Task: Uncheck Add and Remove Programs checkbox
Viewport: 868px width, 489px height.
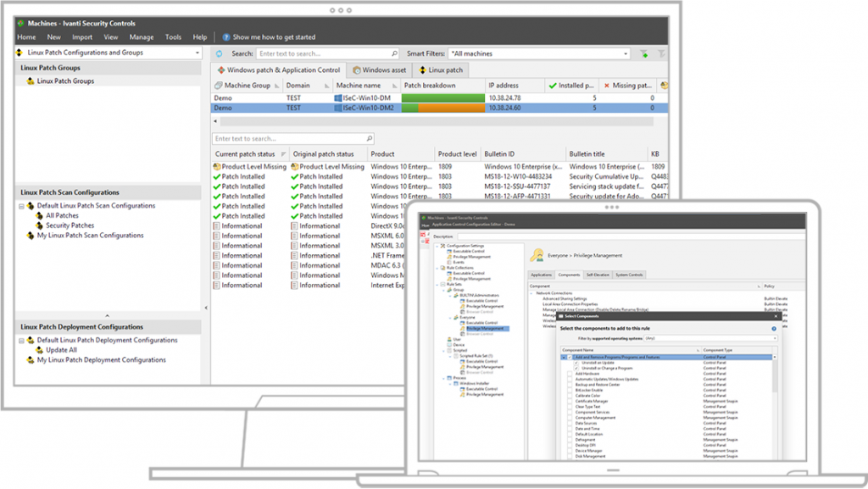Action: (x=570, y=358)
